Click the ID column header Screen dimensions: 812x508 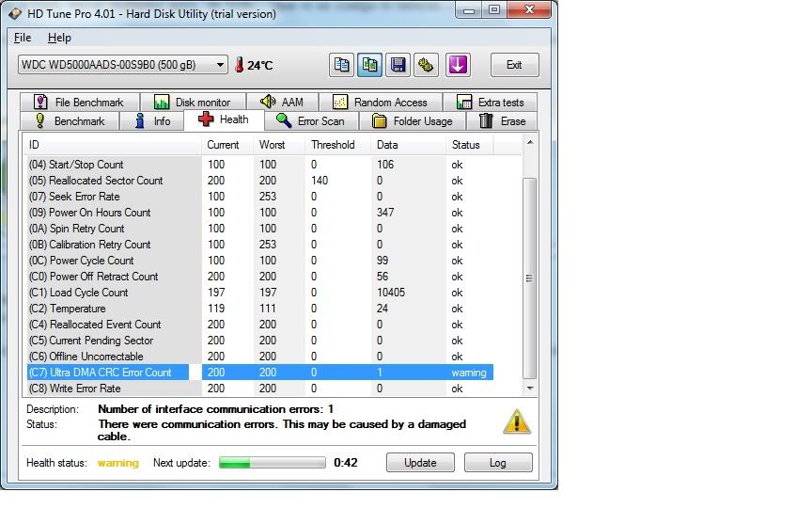[112, 145]
